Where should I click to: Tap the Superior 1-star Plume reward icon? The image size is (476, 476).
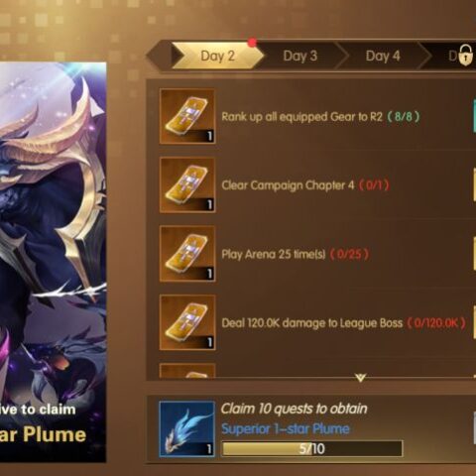[187, 429]
